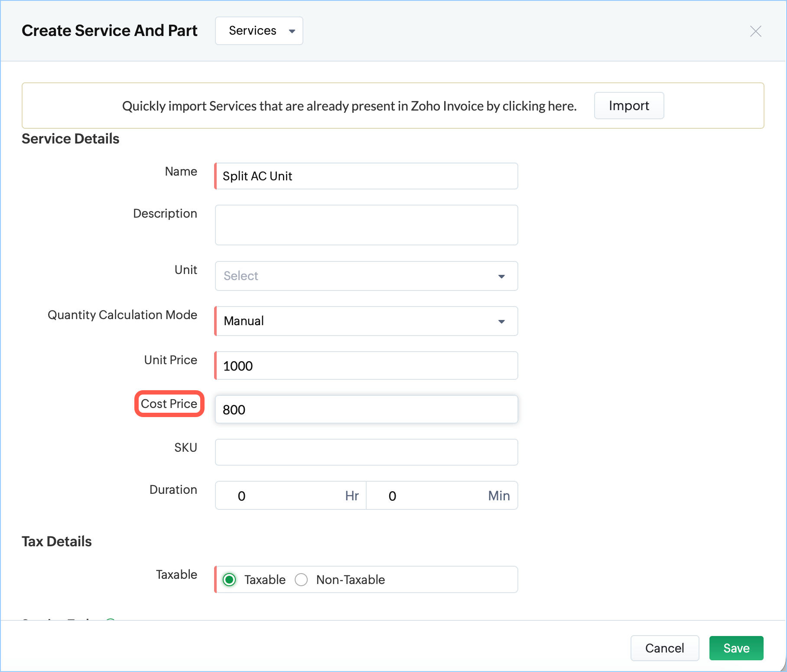Click the Import button
The width and height of the screenshot is (787, 672).
click(628, 106)
